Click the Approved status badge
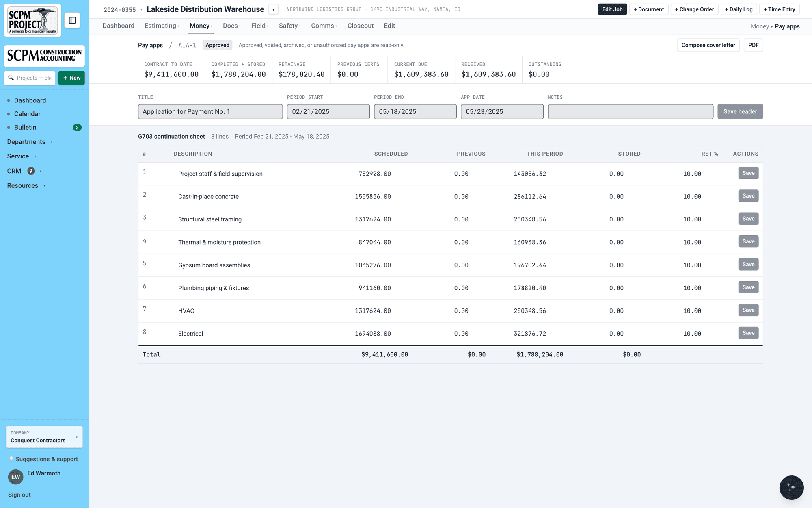The image size is (812, 508). pyautogui.click(x=217, y=45)
